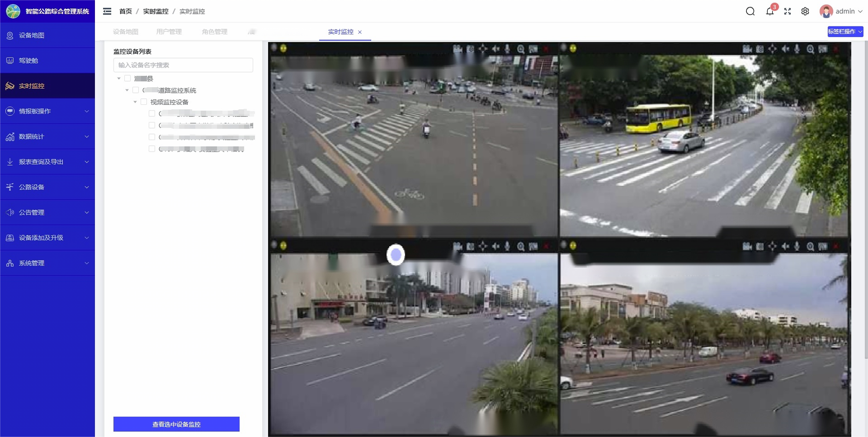Viewport: 868px width, 437px height.
Task: Open the 标签栏操作 dropdown
Action: pyautogui.click(x=845, y=32)
